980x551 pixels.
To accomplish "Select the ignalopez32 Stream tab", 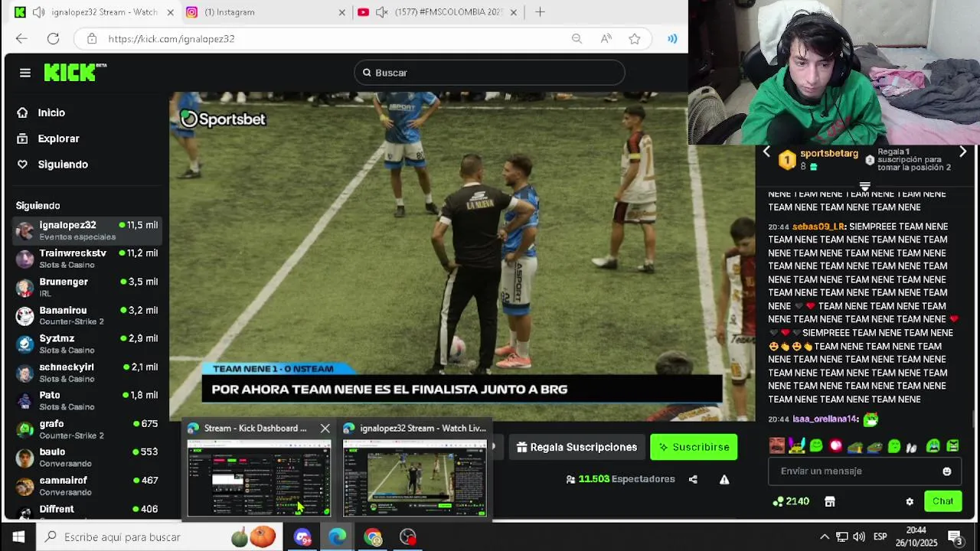I will (95, 12).
